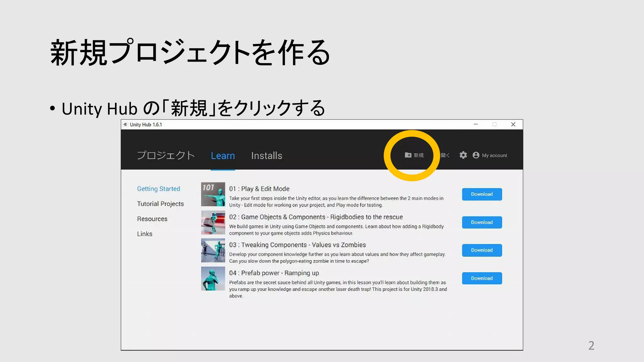The width and height of the screenshot is (644, 362).
Task: Download Tweaking Components tutorial
Action: click(482, 250)
